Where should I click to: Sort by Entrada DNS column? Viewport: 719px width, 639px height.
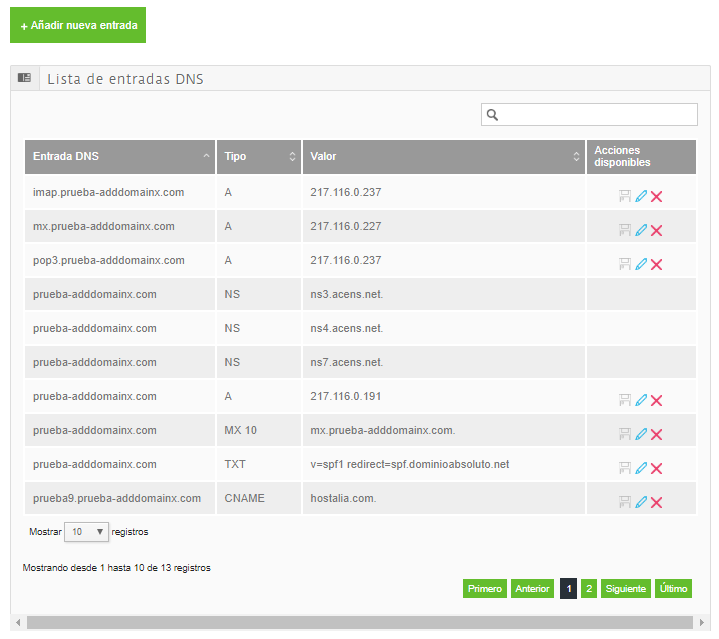[120, 157]
